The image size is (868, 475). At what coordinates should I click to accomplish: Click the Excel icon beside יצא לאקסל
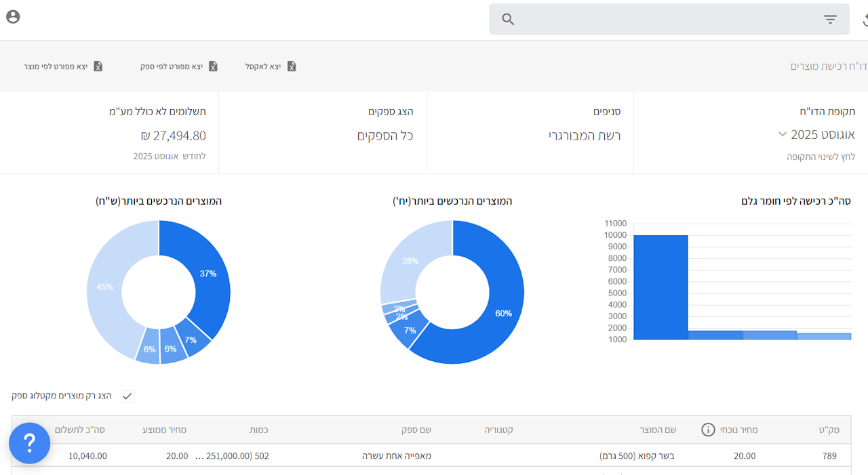point(292,66)
